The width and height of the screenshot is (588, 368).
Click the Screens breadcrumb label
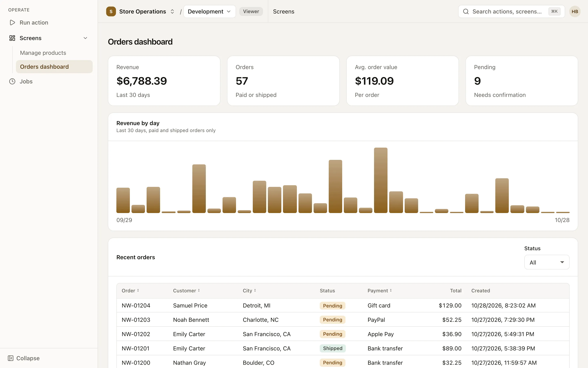coord(284,11)
